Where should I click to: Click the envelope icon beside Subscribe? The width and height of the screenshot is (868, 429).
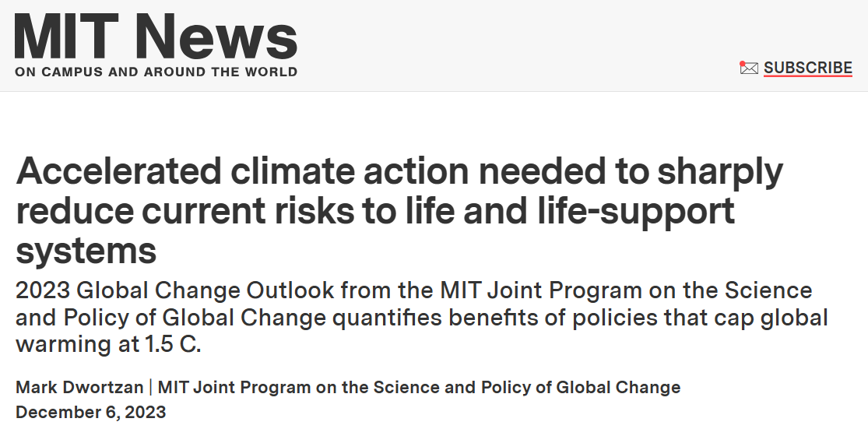point(749,69)
